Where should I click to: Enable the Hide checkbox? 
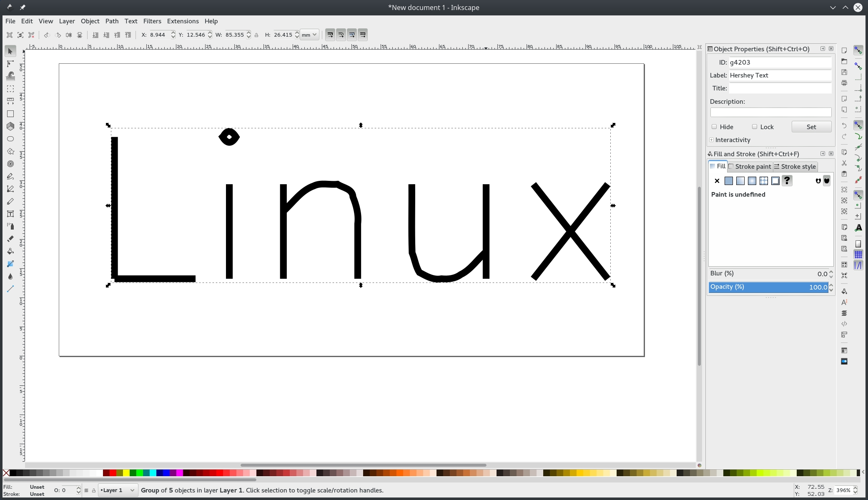pos(714,127)
